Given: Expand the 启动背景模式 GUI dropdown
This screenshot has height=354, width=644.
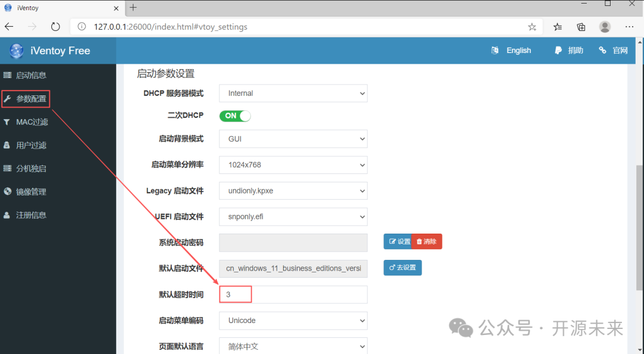Looking at the screenshot, I should click(293, 139).
